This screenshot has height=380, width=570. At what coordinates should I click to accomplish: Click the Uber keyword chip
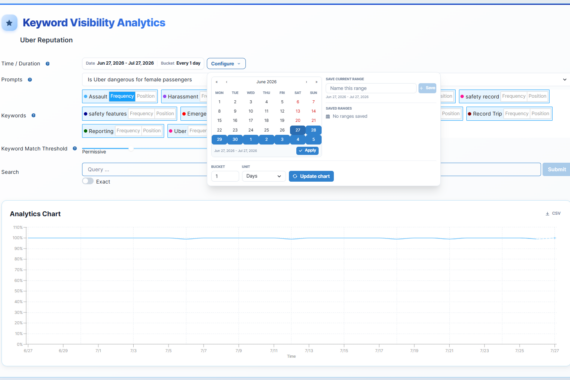pyautogui.click(x=180, y=131)
